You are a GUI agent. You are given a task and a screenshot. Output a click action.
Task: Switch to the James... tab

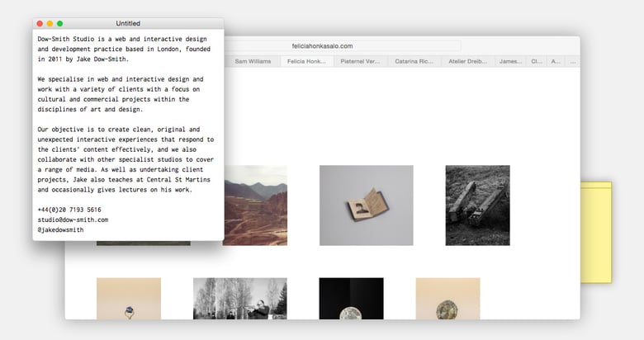coord(510,61)
